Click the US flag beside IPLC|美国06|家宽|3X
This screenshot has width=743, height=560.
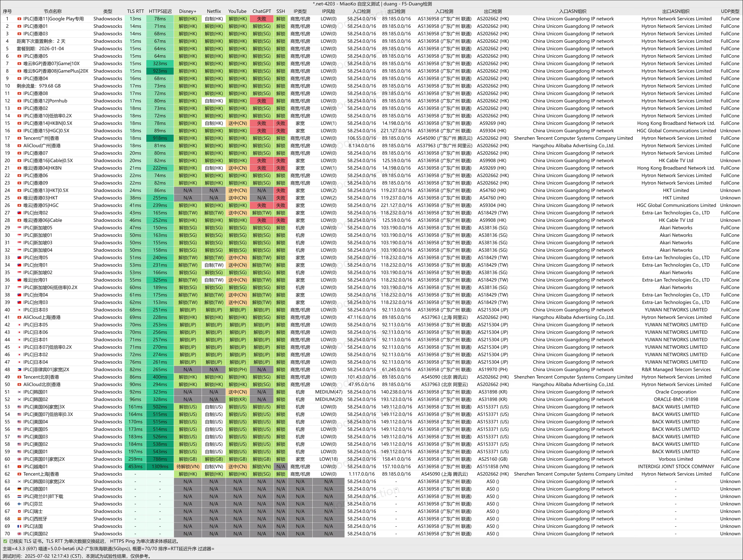[19, 407]
